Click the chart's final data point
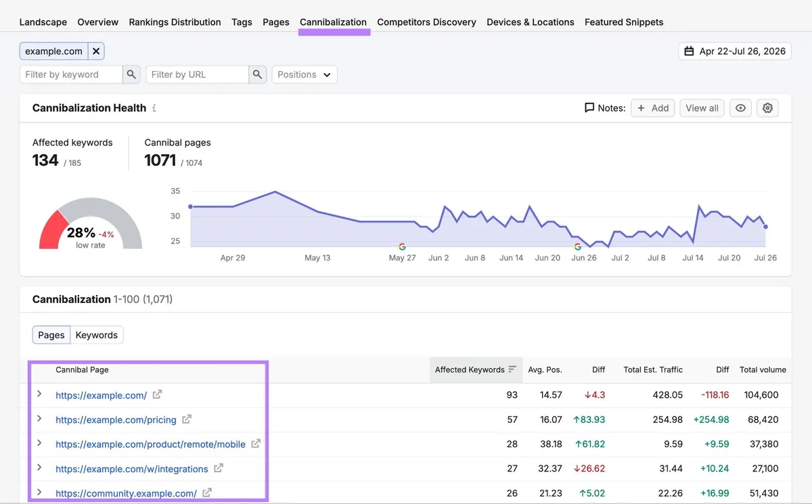Image resolution: width=812 pixels, height=504 pixels. click(765, 227)
